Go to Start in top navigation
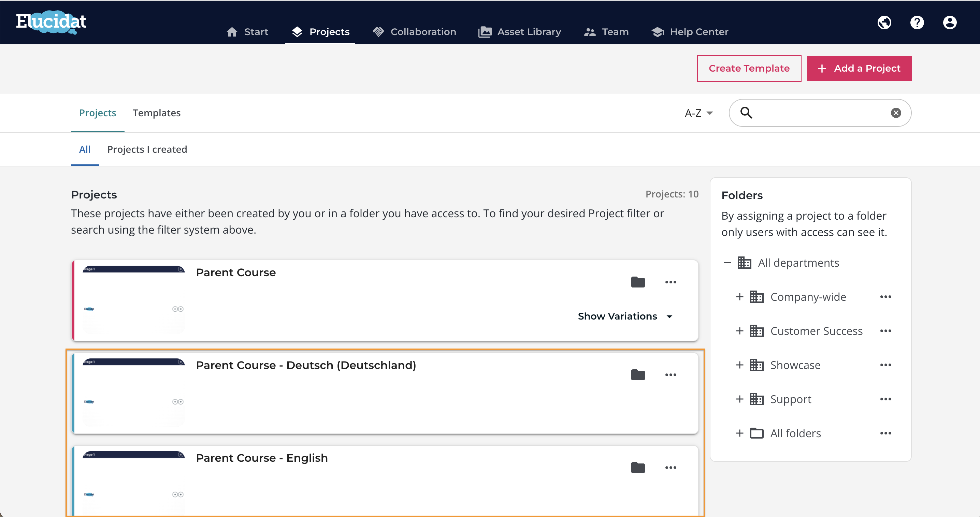The width and height of the screenshot is (980, 517). point(247,32)
